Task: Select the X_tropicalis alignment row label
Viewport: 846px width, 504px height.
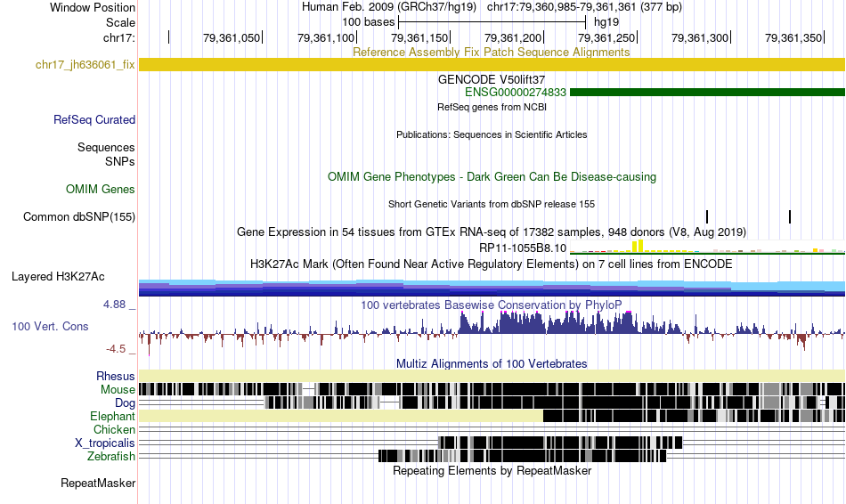Action: (x=105, y=443)
